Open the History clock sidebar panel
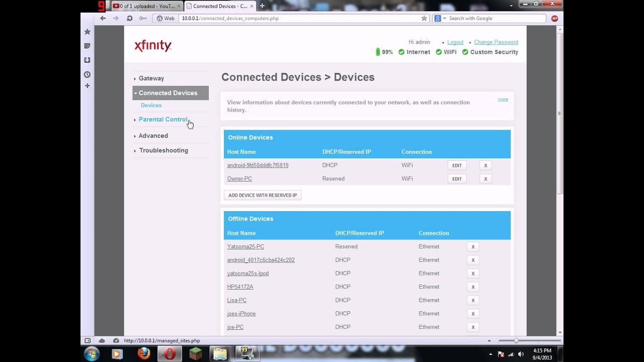The image size is (644, 362). tap(87, 74)
